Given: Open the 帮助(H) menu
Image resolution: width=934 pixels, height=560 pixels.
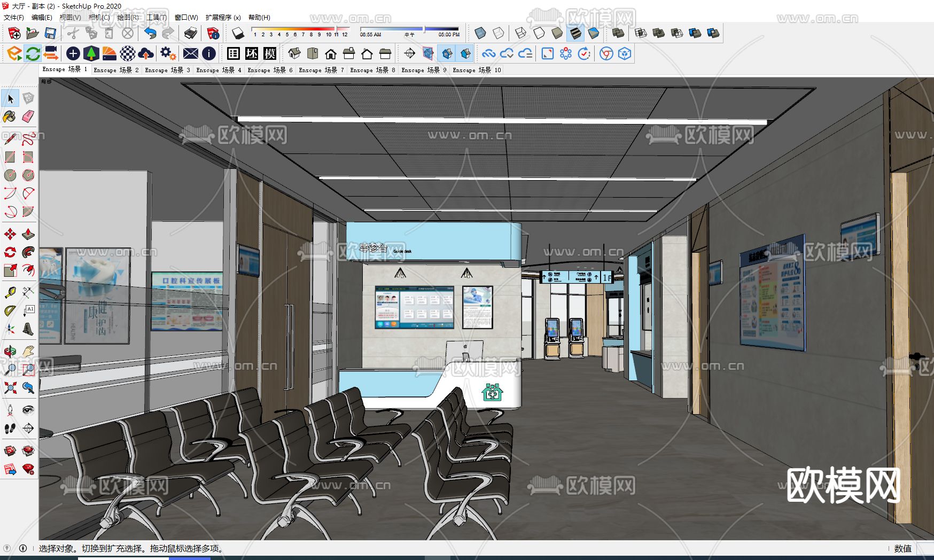Looking at the screenshot, I should click(259, 17).
